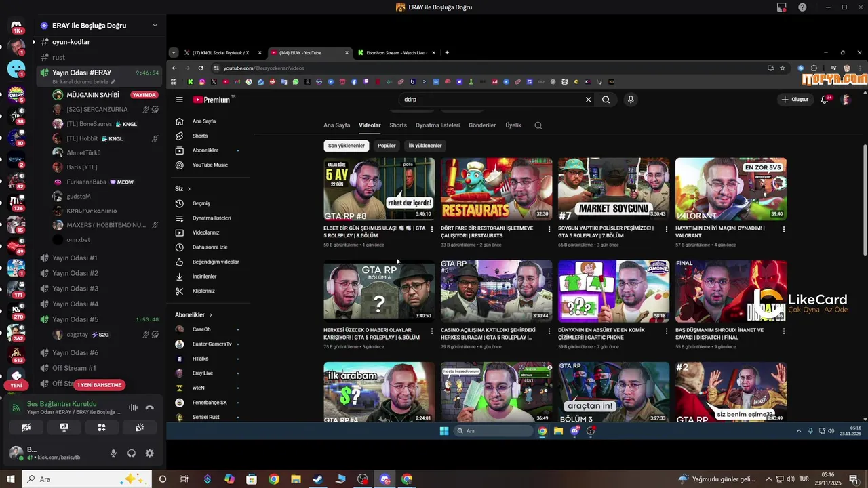Click the YouTube search magnifier button
Image resolution: width=868 pixels, height=488 pixels.
(606, 100)
